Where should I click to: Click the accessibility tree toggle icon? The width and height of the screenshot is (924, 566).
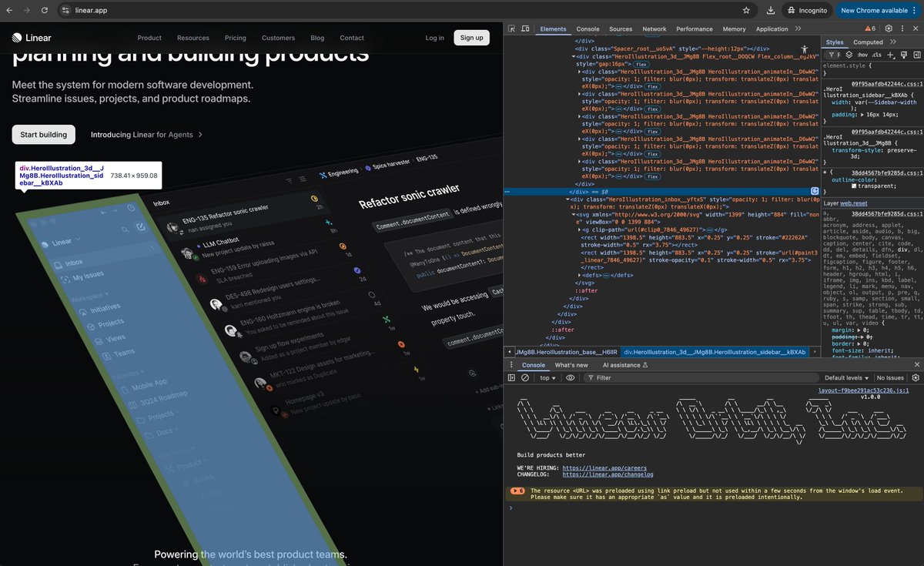[804, 49]
